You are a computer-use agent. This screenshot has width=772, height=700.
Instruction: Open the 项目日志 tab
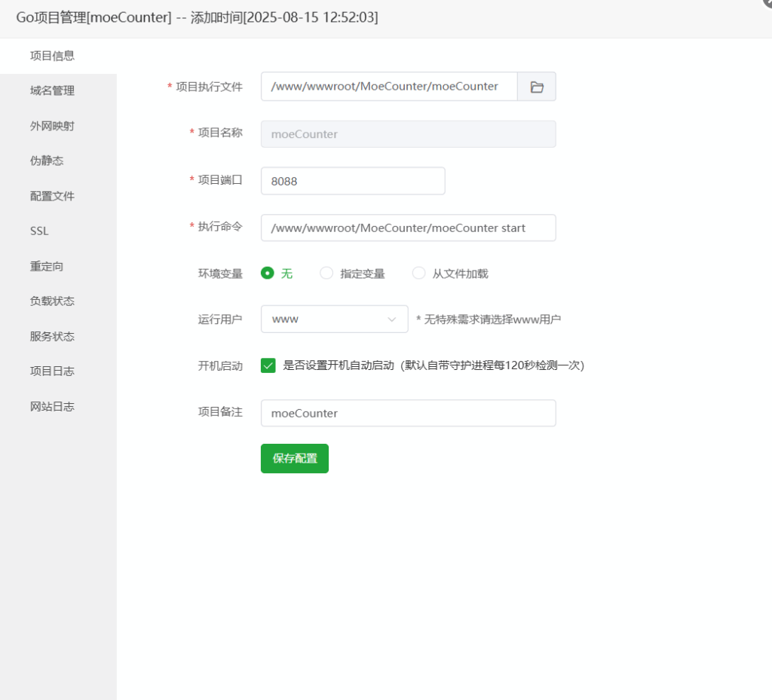click(52, 371)
